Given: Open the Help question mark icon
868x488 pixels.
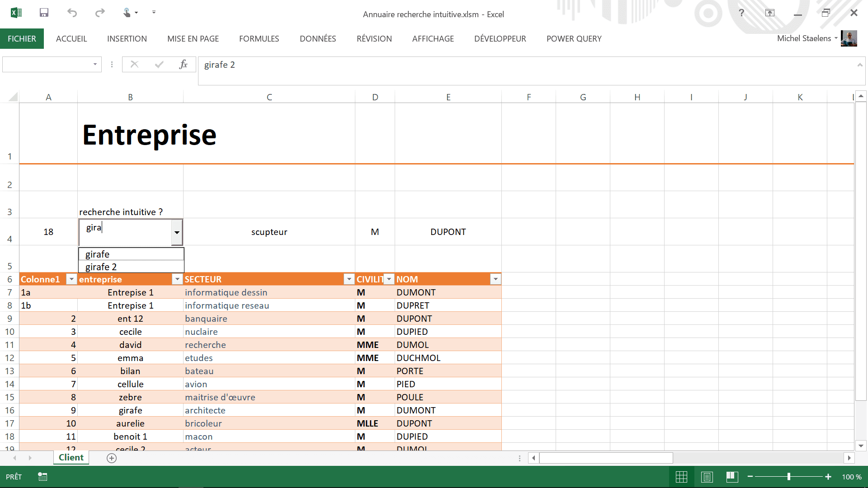Looking at the screenshot, I should point(741,13).
